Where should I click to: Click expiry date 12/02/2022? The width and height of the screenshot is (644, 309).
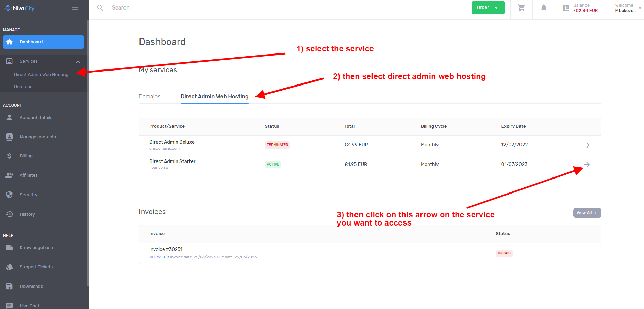pyautogui.click(x=514, y=145)
